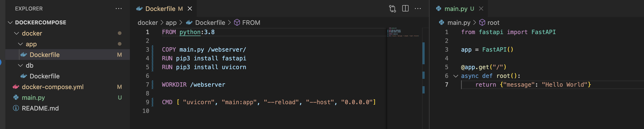Screen dimensions: 644x129
Task: Open Explorer views and more actions menu
Action: [x=118, y=9]
